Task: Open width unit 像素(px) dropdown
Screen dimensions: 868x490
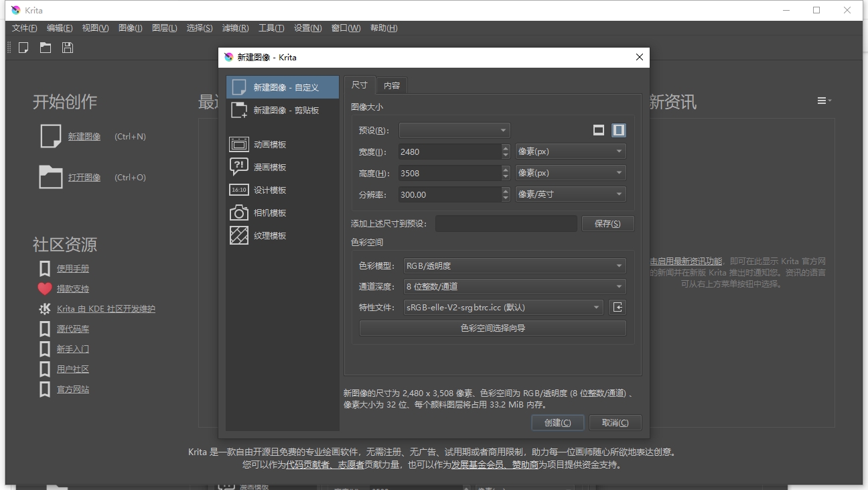Action: tap(571, 151)
